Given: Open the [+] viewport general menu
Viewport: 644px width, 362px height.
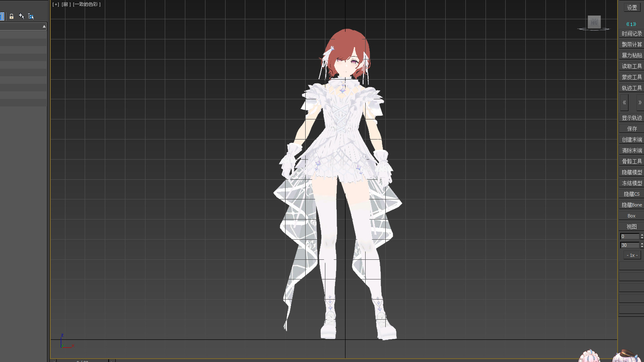Looking at the screenshot, I should click(x=56, y=5).
